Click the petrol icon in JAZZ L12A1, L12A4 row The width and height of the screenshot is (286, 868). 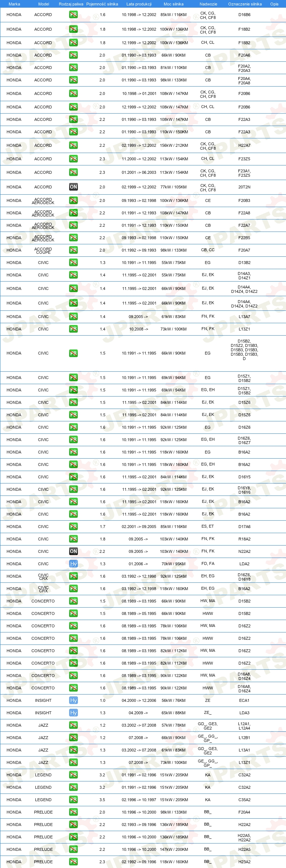74,725
